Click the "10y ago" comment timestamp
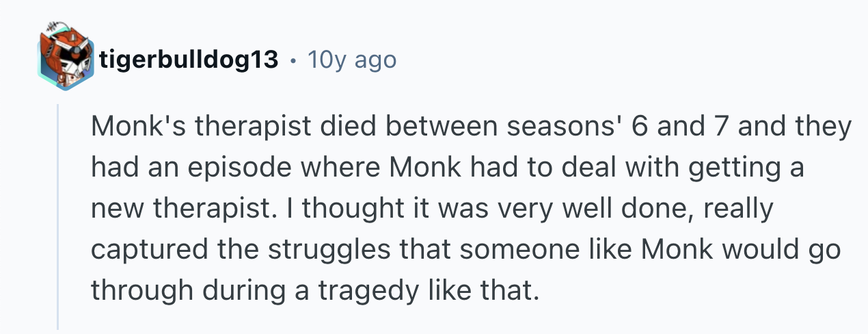The image size is (868, 334). (351, 60)
